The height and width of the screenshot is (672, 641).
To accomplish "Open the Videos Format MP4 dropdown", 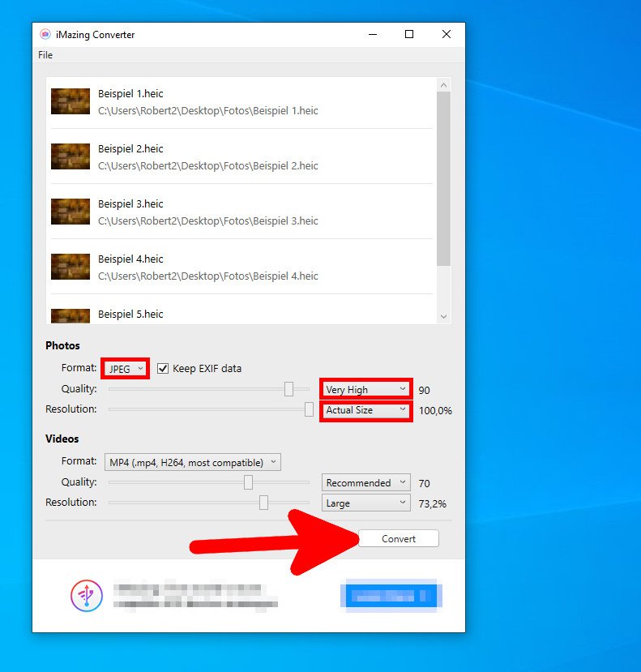I will [193, 462].
